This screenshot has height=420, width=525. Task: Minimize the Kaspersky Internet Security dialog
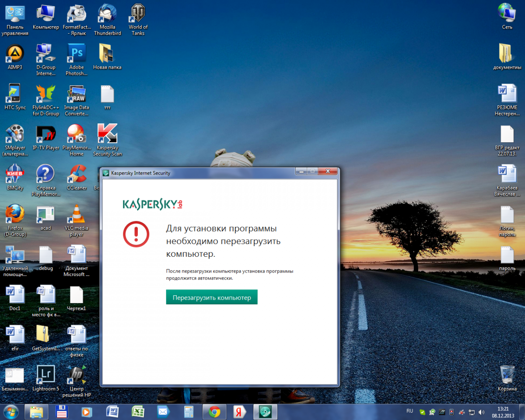point(301,171)
